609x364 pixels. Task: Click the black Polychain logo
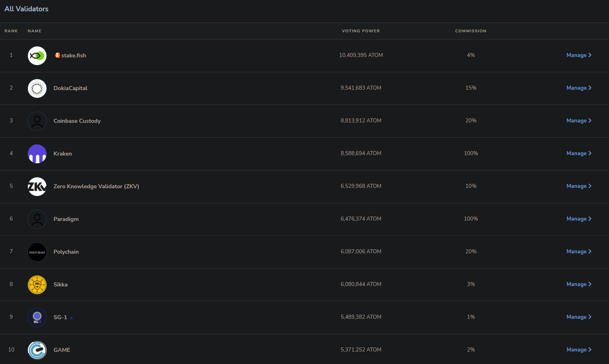(37, 252)
